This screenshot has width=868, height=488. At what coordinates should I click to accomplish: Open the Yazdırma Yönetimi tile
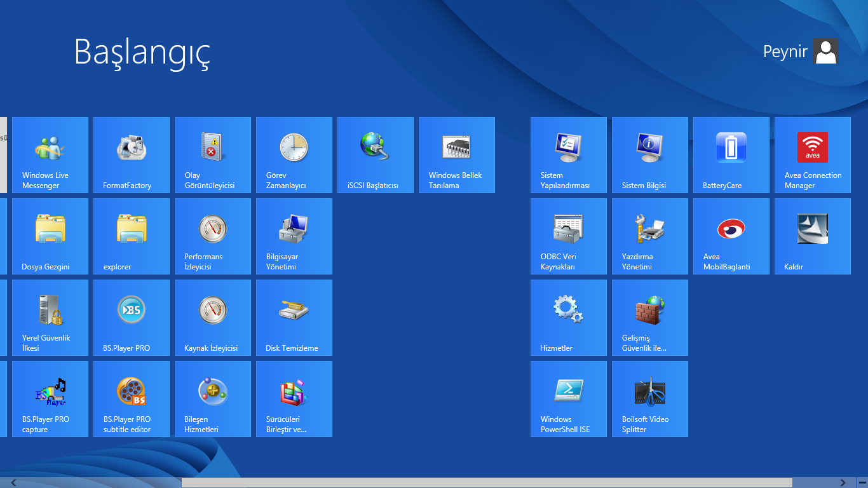click(650, 236)
